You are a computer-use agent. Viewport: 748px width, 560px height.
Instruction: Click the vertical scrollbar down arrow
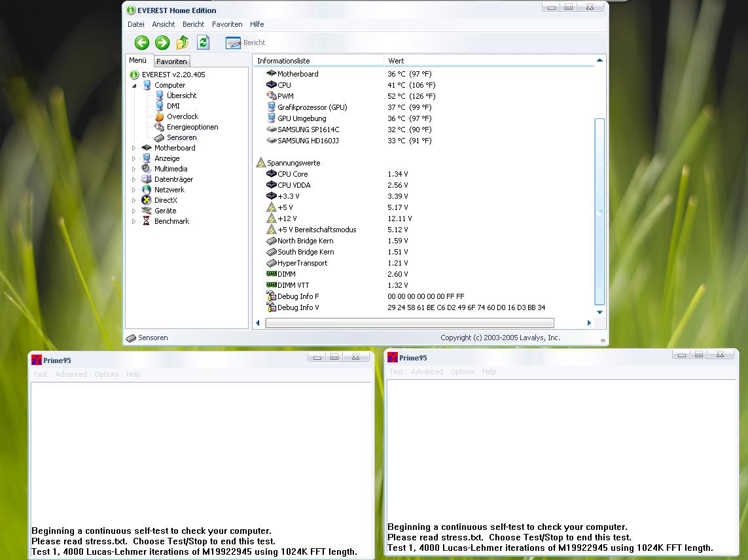(599, 313)
